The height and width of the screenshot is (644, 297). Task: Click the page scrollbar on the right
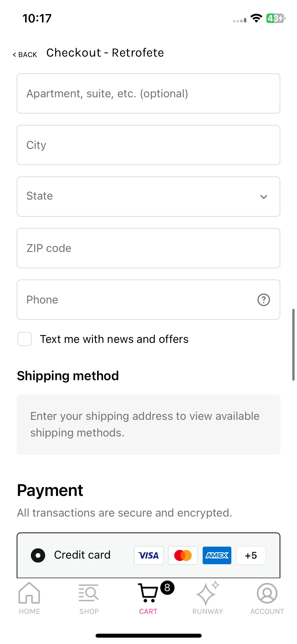pos(293,344)
